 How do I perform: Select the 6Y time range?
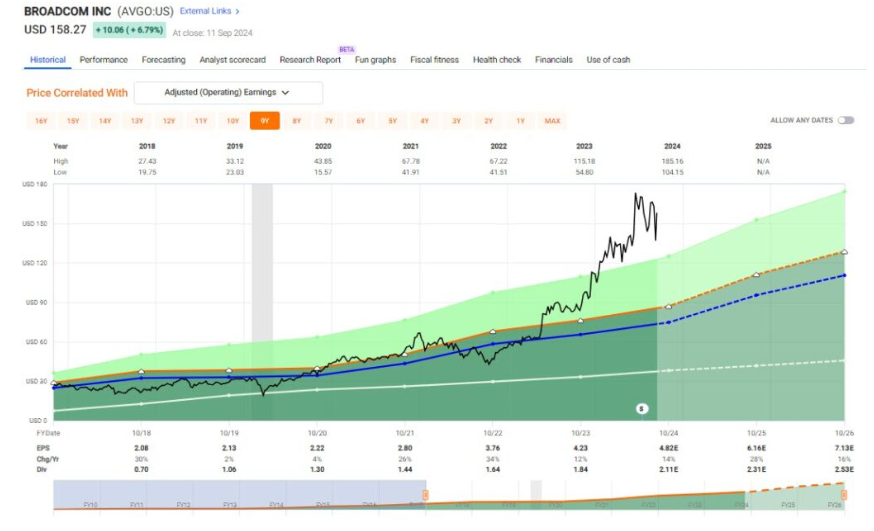[361, 121]
